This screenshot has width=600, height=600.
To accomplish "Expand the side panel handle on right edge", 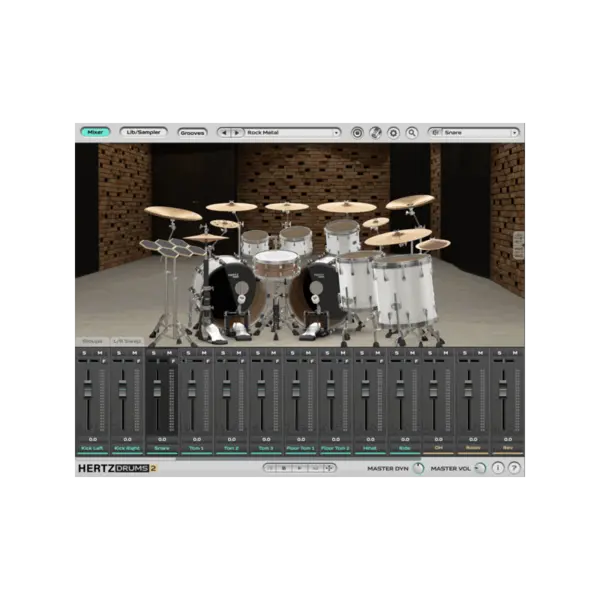I will coord(518,245).
